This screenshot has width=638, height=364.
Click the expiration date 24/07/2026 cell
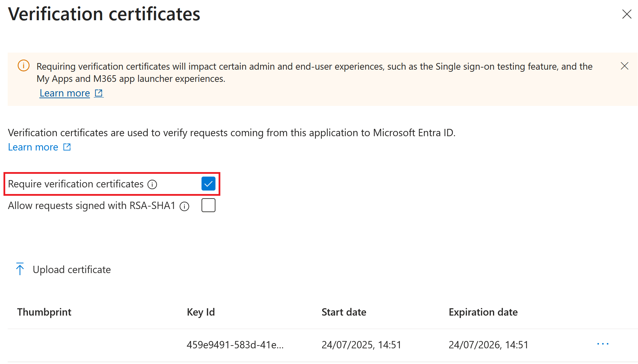click(x=488, y=345)
